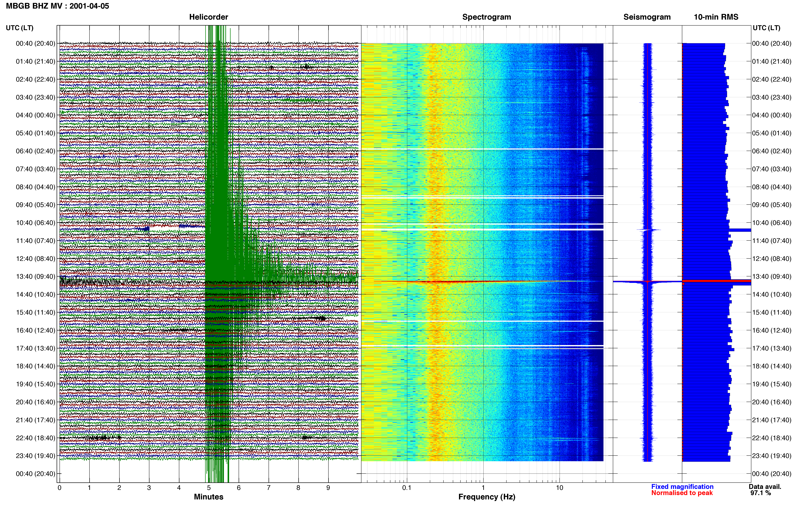This screenshot has width=812, height=508.
Task: Click left time label 16:40 (12:40)
Action: coord(36,330)
